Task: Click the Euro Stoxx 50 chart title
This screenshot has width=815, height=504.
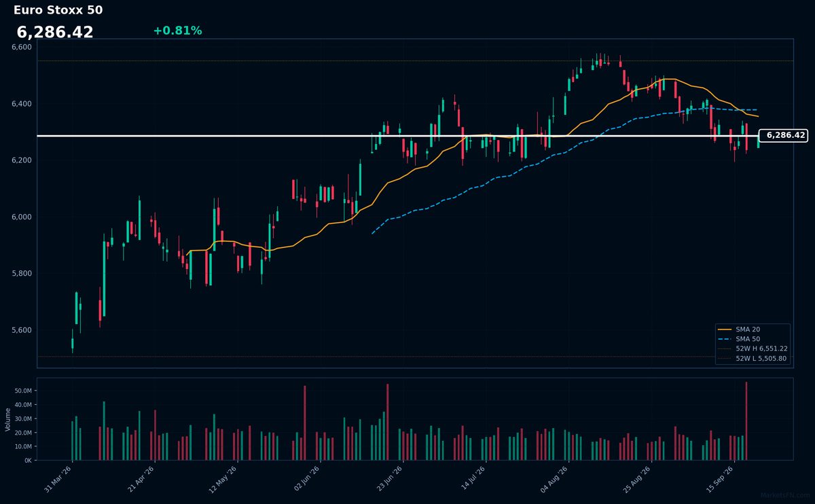Action: [x=58, y=10]
